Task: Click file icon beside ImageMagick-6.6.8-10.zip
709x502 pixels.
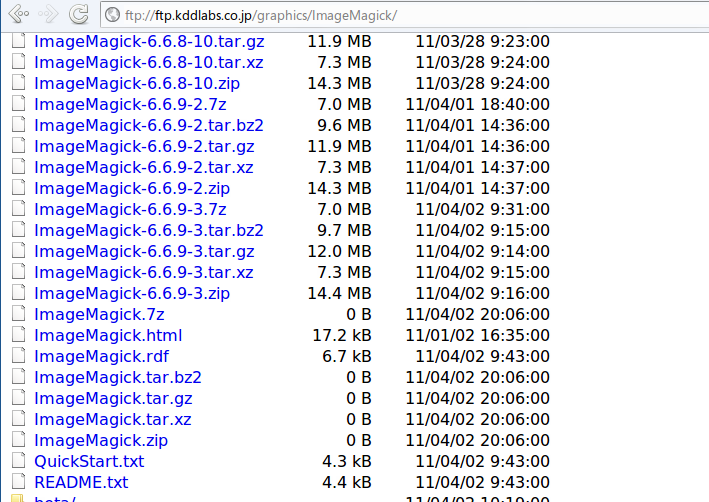Action: click(19, 83)
